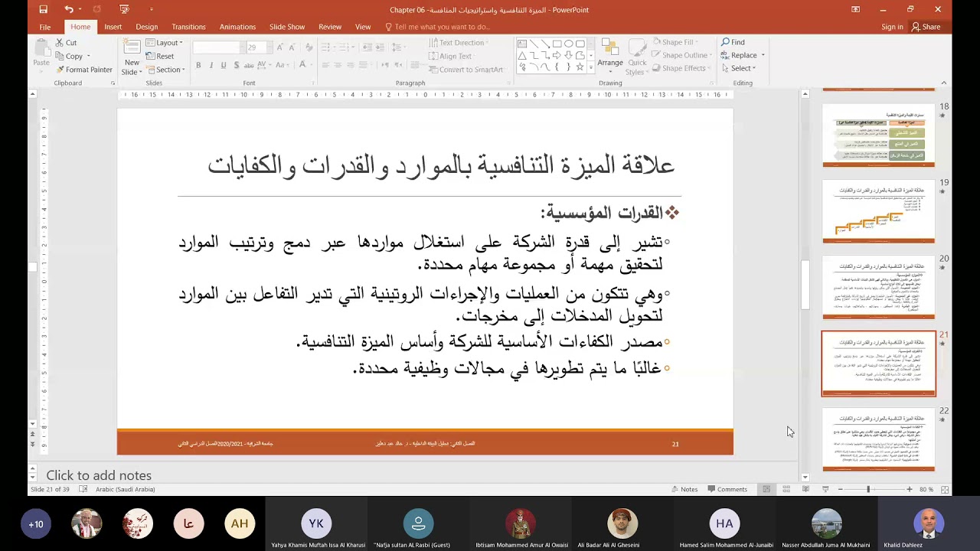
Task: Expand the shapes gallery More arrow
Action: pyautogui.click(x=590, y=67)
